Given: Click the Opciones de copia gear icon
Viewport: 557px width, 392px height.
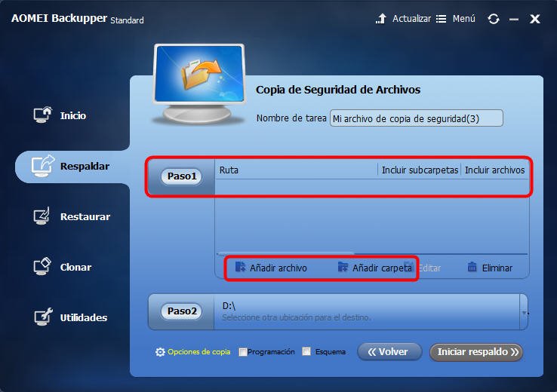Looking at the screenshot, I should pyautogui.click(x=160, y=351).
